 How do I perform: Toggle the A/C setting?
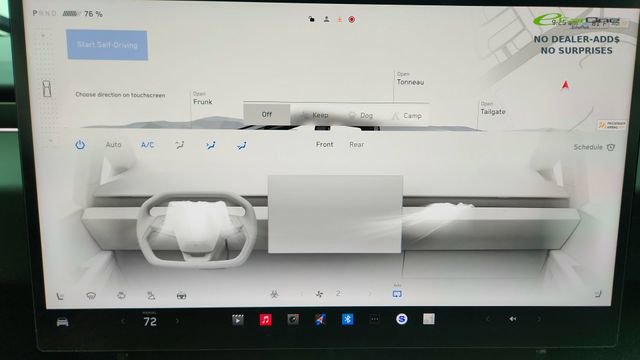(x=147, y=145)
